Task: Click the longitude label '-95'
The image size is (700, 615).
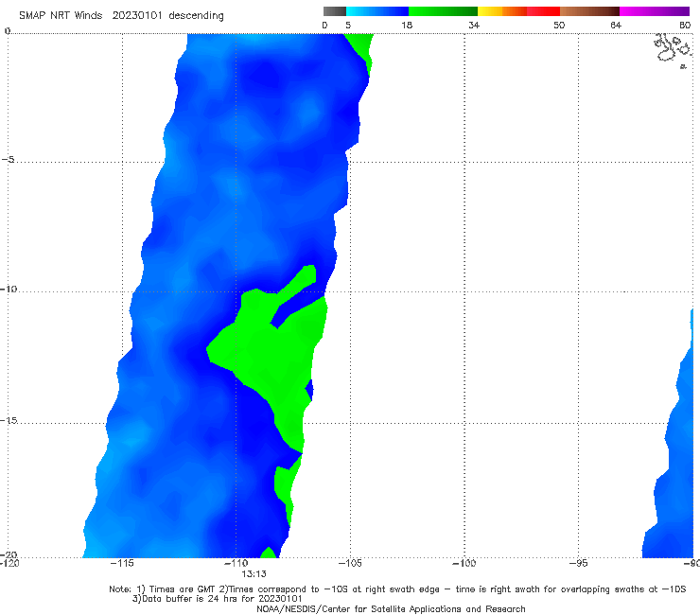Action: click(x=578, y=563)
